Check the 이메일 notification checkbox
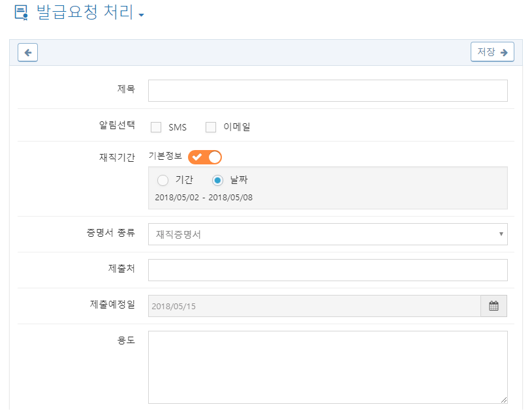The height and width of the screenshot is (411, 532). pyautogui.click(x=211, y=127)
